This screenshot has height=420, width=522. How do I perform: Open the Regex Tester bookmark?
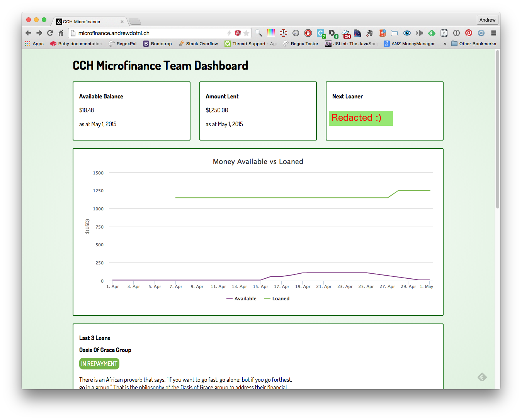point(301,44)
